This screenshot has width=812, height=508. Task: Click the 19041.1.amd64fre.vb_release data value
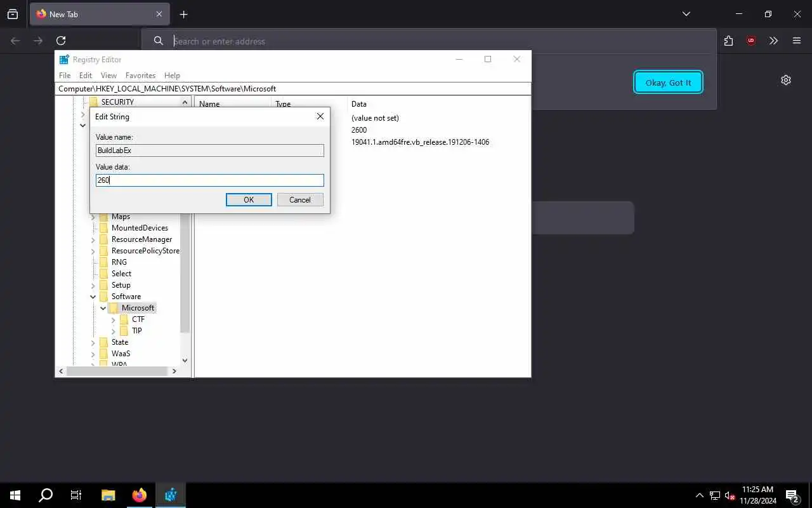pos(420,142)
